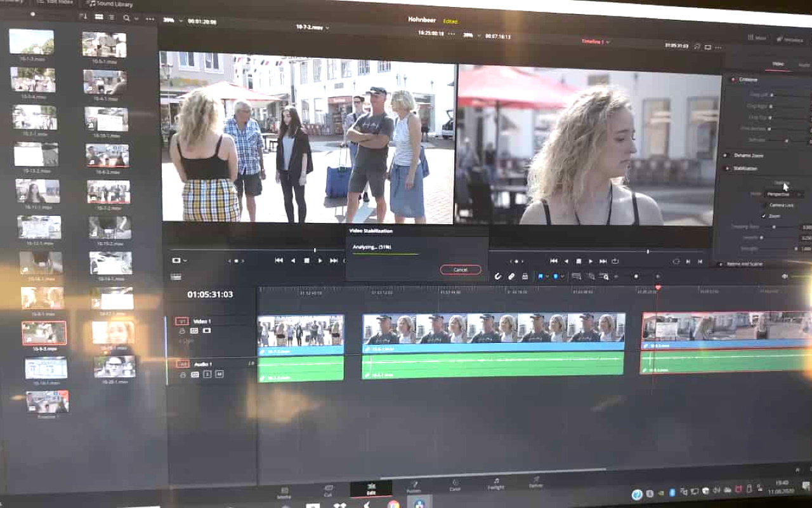
Task: Select the media pool clip highlighted in red
Action: (x=44, y=332)
